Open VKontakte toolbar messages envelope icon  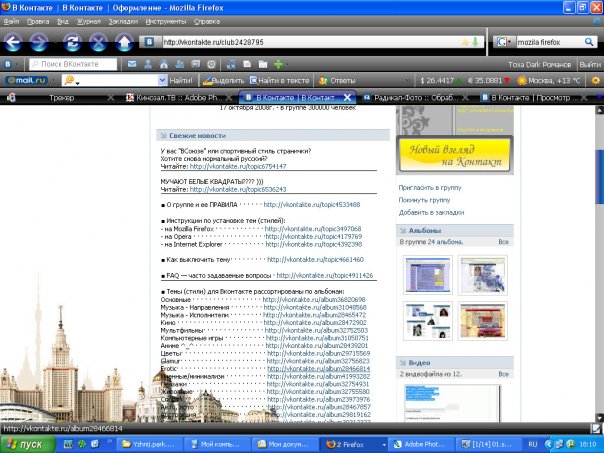tap(132, 64)
